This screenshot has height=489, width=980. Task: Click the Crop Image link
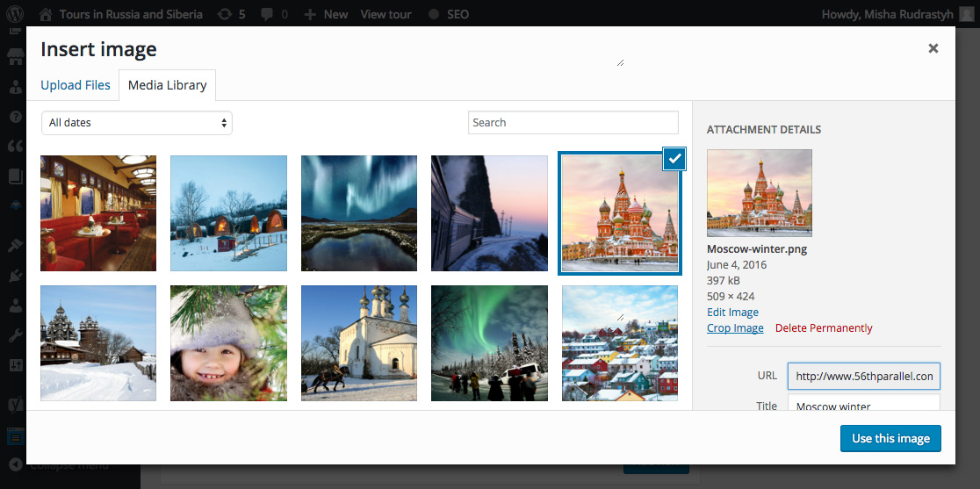pyautogui.click(x=735, y=327)
